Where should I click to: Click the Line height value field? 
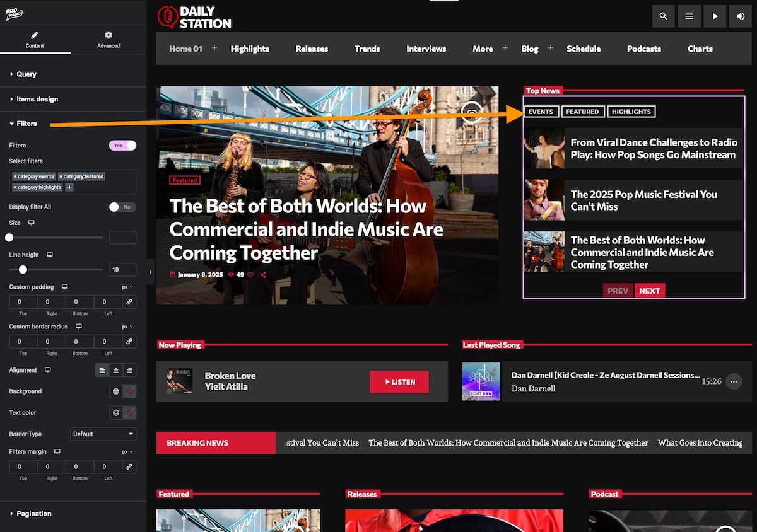pos(122,270)
